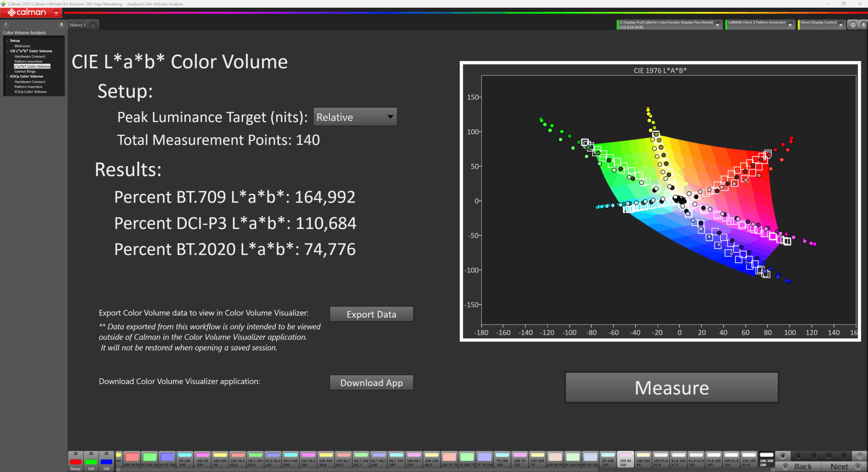This screenshot has width=868, height=472.
Task: Open the Peak Luminance Target dropdown
Action: tap(355, 117)
